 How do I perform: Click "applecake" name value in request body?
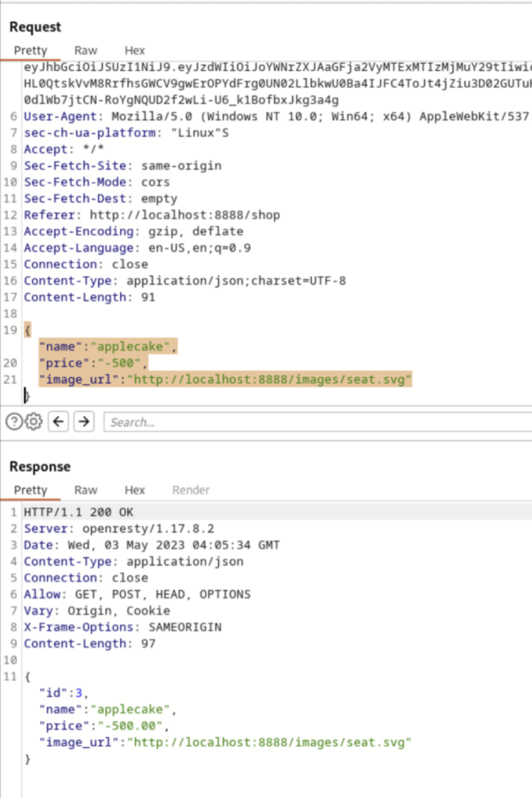coord(130,347)
